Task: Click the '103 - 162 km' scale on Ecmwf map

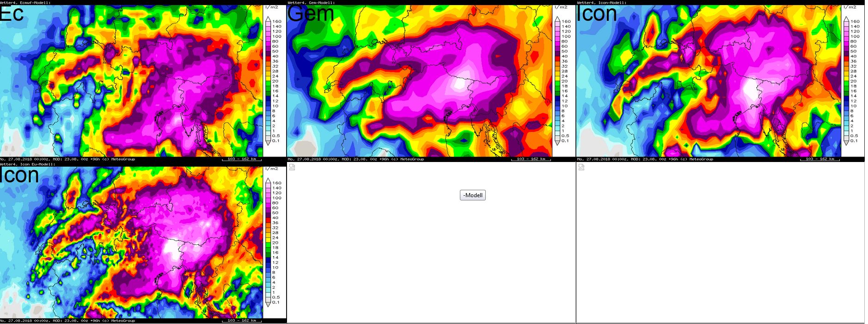Action: pos(242,159)
